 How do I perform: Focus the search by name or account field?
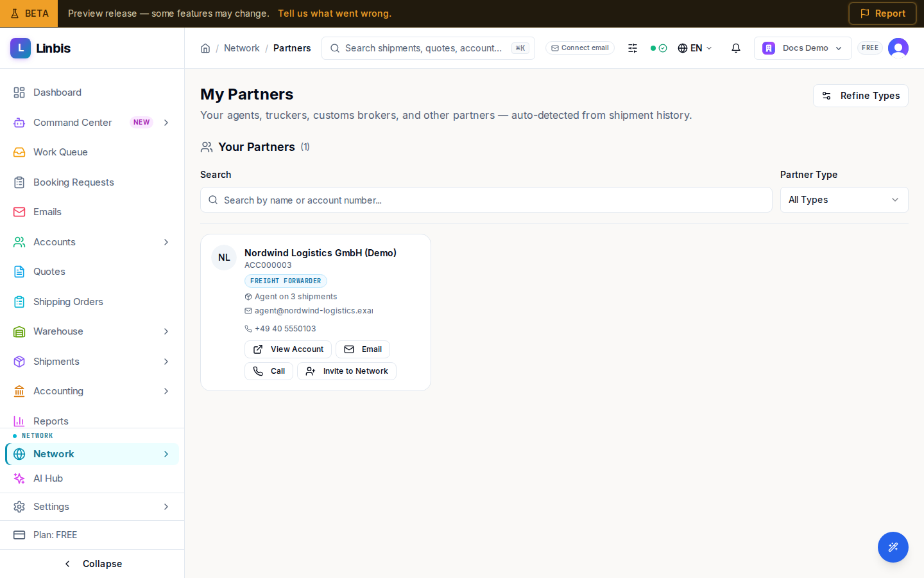pos(486,200)
